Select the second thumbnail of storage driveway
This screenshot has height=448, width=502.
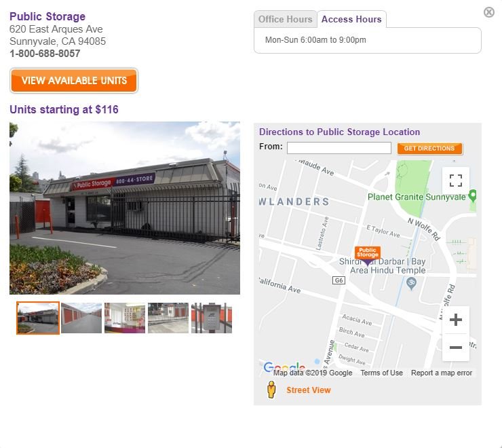(x=81, y=318)
